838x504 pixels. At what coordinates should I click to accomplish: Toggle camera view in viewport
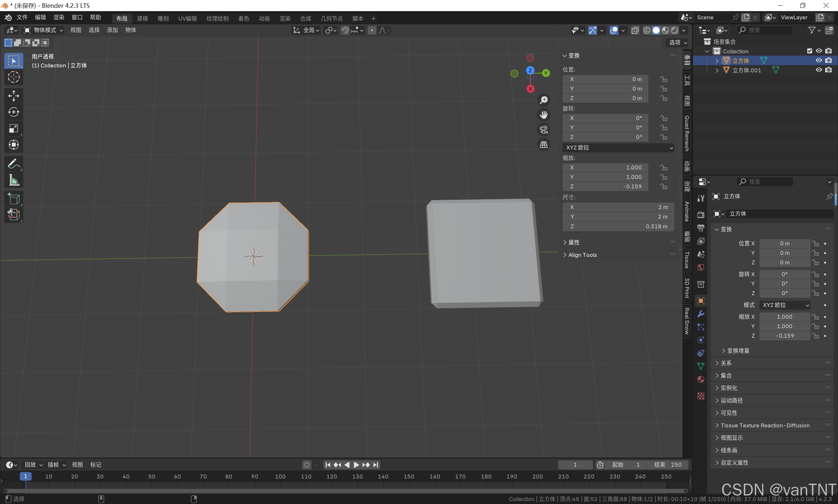(x=543, y=130)
